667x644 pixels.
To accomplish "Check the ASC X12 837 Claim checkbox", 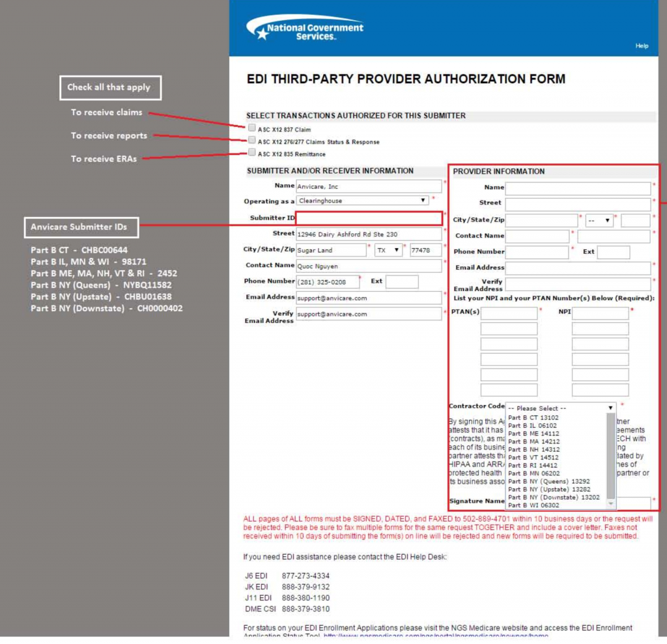I will click(x=252, y=128).
